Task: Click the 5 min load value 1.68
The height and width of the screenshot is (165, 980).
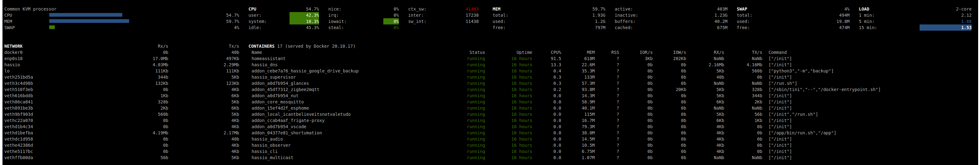Action: click(x=966, y=21)
